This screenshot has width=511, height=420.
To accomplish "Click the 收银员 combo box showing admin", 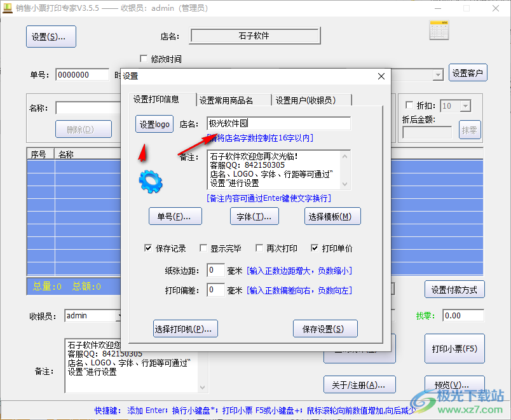I will 93,315.
